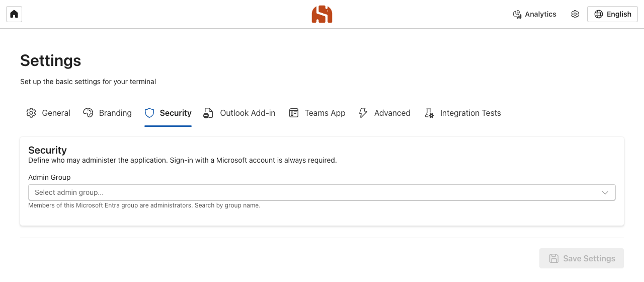Click the Entra group helper text
644x282 pixels.
[144, 205]
